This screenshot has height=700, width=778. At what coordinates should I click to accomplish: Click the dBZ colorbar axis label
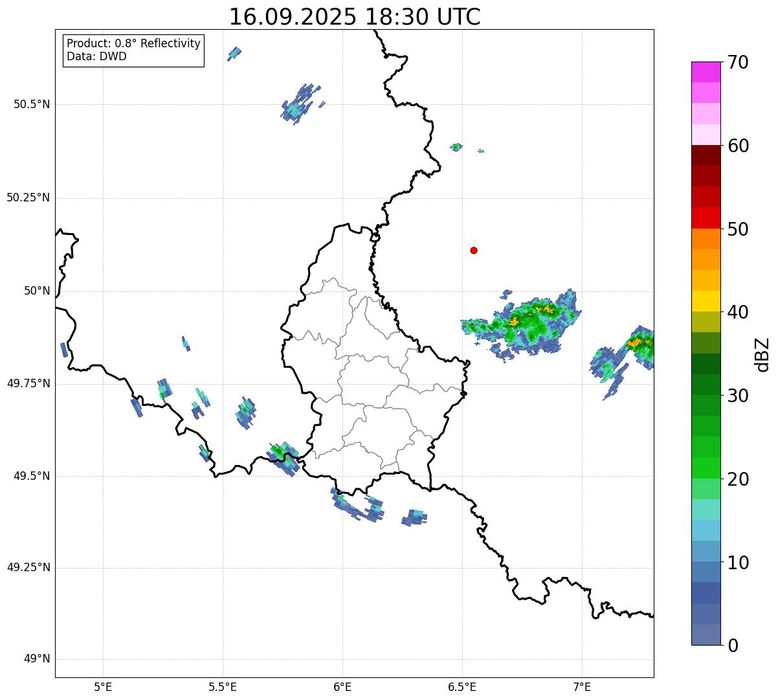coord(762,354)
